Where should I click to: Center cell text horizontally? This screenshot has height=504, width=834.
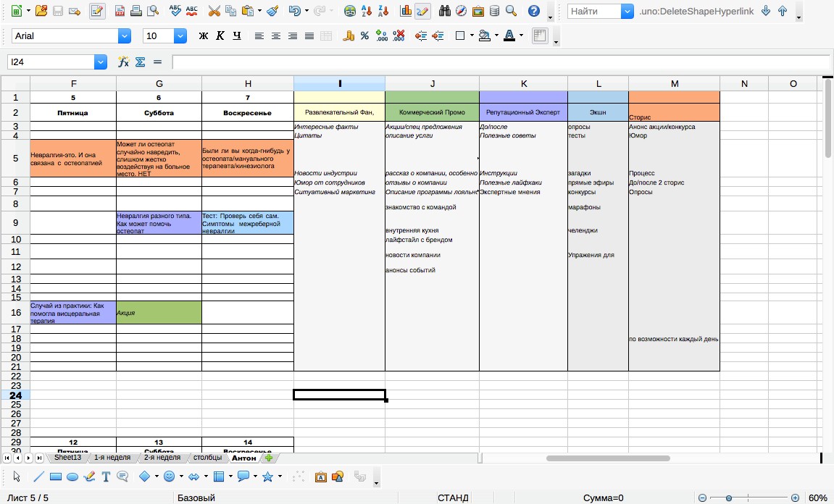click(x=276, y=35)
